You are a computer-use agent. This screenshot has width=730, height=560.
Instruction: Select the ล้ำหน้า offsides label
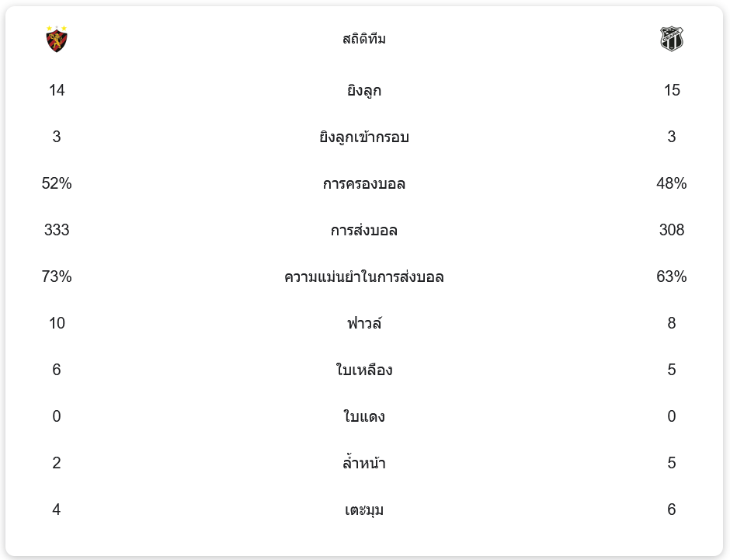coord(364,464)
